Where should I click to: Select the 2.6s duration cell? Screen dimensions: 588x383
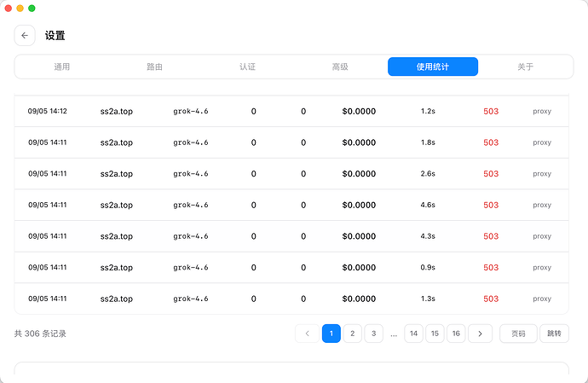coord(428,173)
